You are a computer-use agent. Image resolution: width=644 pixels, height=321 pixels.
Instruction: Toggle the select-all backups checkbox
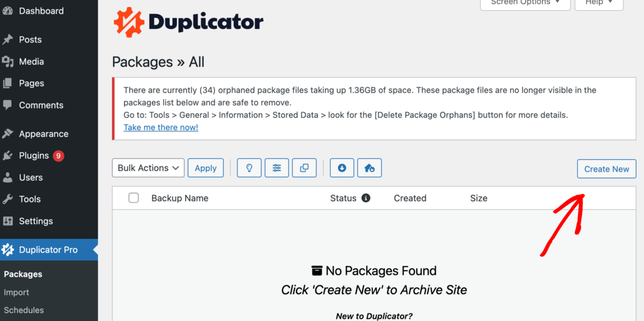coord(134,198)
